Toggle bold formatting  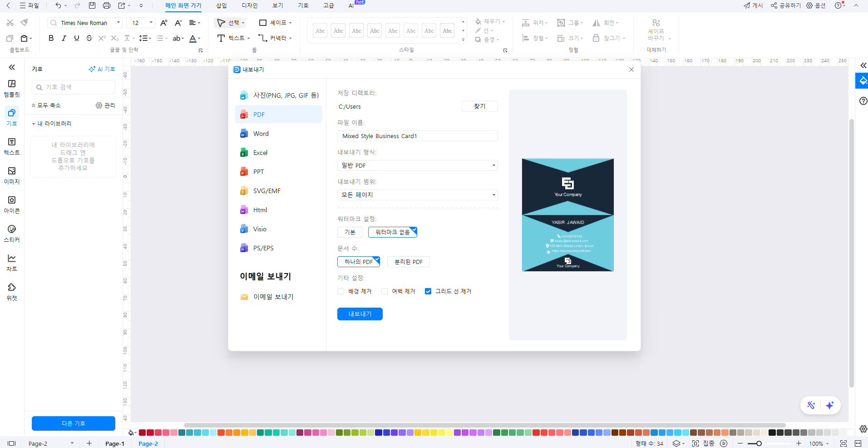point(51,38)
